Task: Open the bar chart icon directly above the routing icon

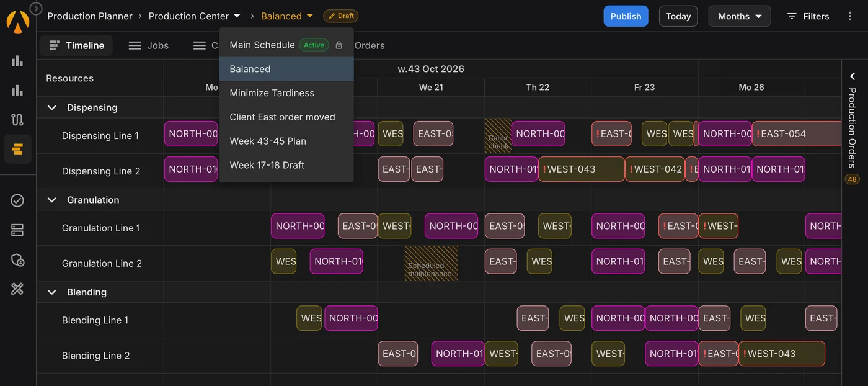Action: pyautogui.click(x=17, y=91)
